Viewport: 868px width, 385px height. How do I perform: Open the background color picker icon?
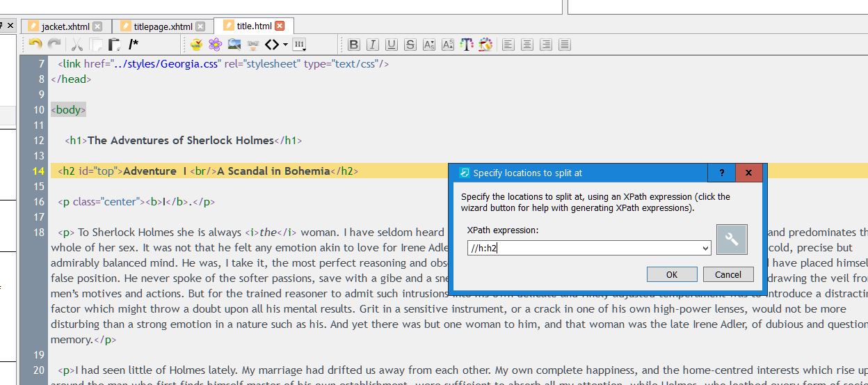(485, 45)
